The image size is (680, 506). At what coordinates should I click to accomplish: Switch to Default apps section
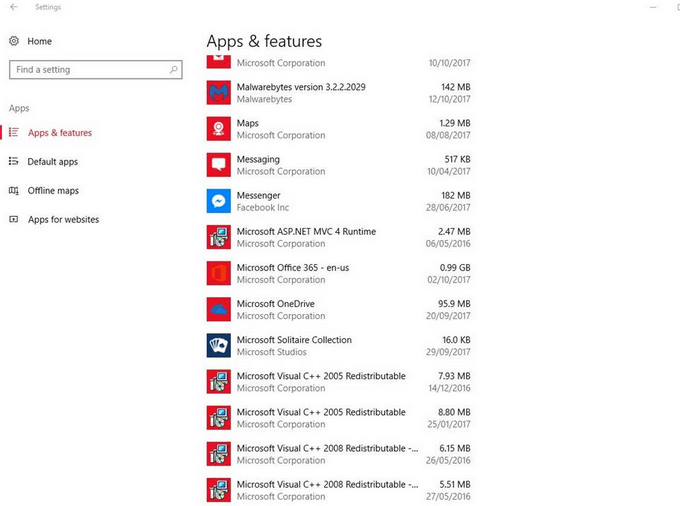(x=52, y=162)
